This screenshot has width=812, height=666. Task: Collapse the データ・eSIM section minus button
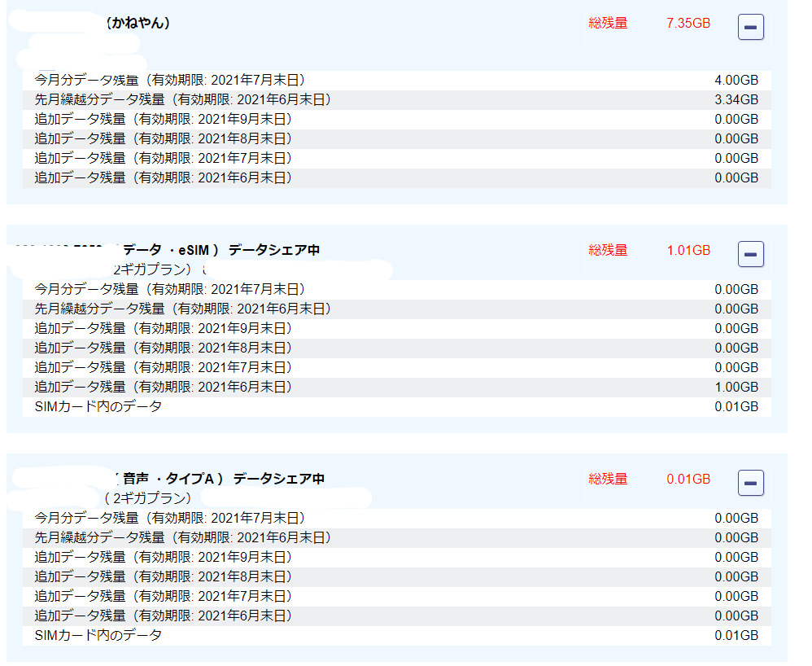750,254
